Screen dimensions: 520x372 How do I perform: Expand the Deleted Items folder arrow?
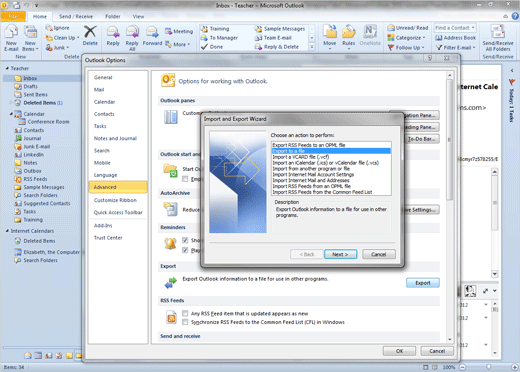(x=11, y=103)
